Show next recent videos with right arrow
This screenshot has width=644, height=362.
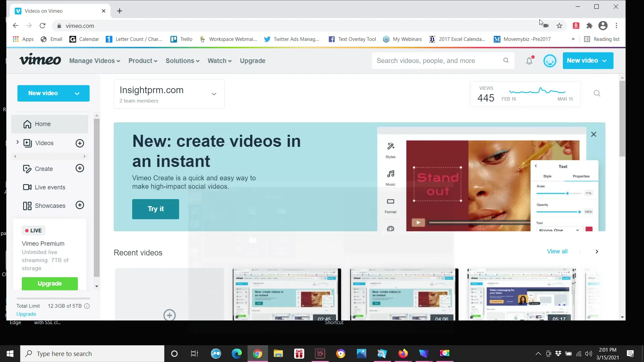click(597, 251)
